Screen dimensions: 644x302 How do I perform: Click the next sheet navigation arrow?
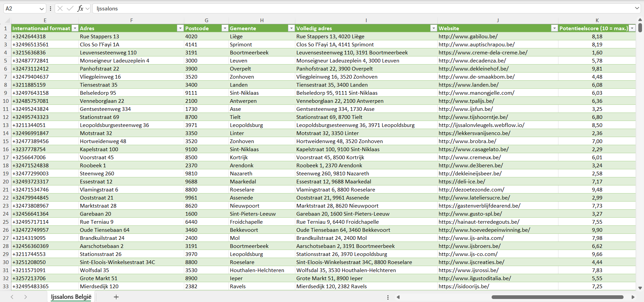tap(26, 297)
